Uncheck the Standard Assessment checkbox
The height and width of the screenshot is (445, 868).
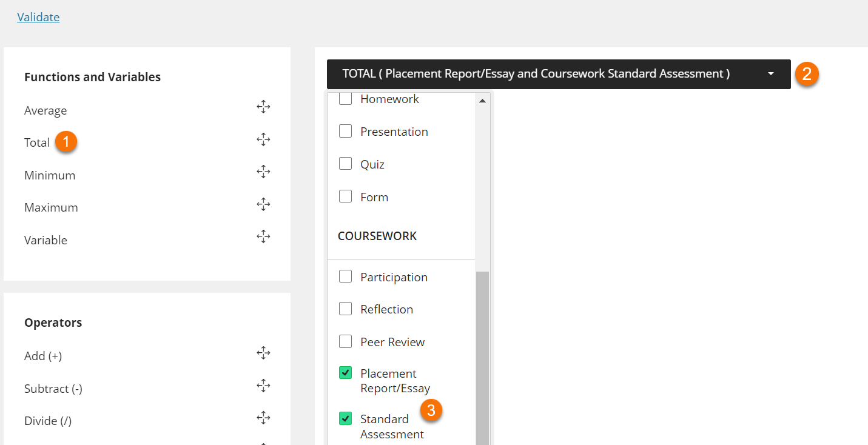click(345, 418)
